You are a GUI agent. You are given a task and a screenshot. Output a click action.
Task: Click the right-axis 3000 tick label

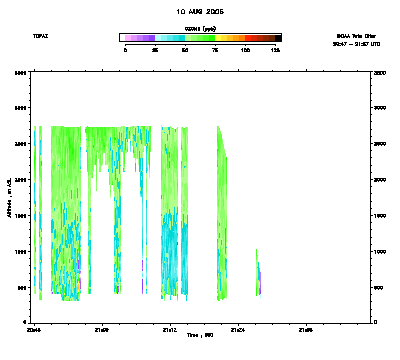pos(380,108)
